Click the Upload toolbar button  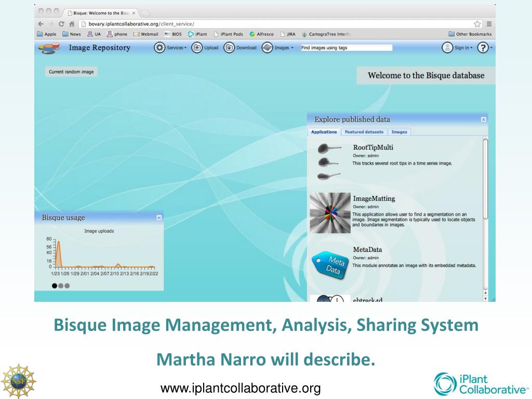pos(205,47)
